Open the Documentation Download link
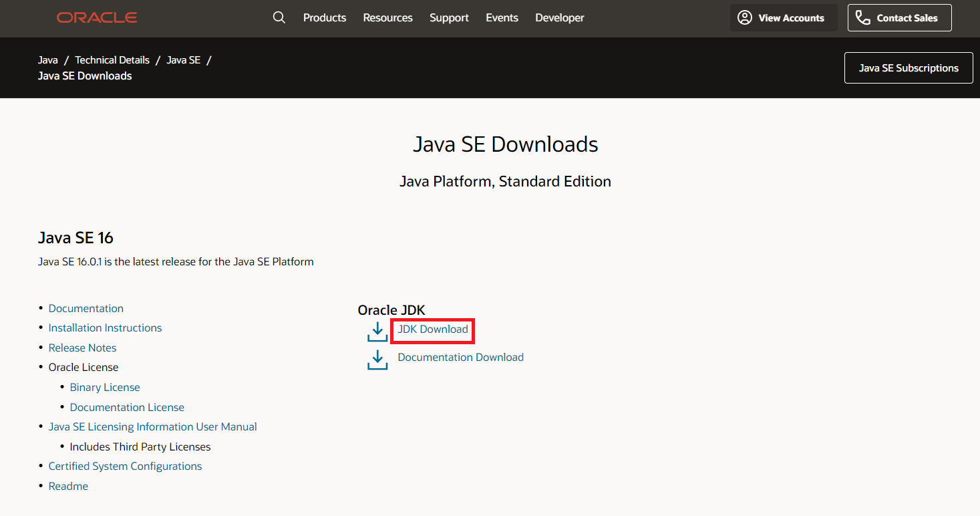Viewport: 980px width, 516px height. coord(461,358)
